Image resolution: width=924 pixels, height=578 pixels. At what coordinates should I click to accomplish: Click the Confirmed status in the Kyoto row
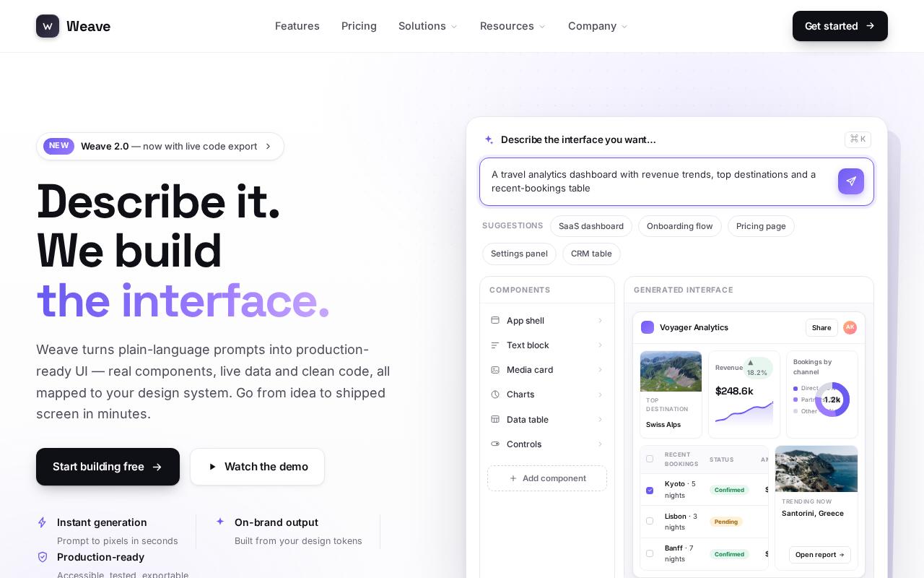click(x=729, y=490)
